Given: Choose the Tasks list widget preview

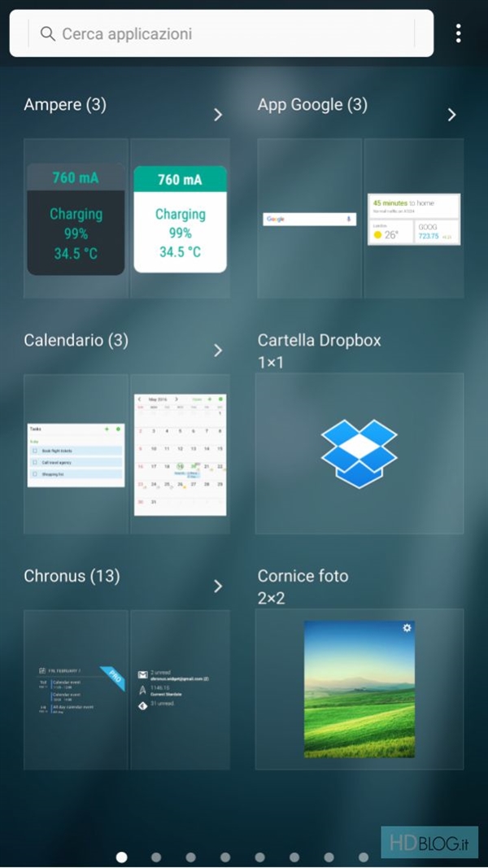Looking at the screenshot, I should (x=76, y=454).
